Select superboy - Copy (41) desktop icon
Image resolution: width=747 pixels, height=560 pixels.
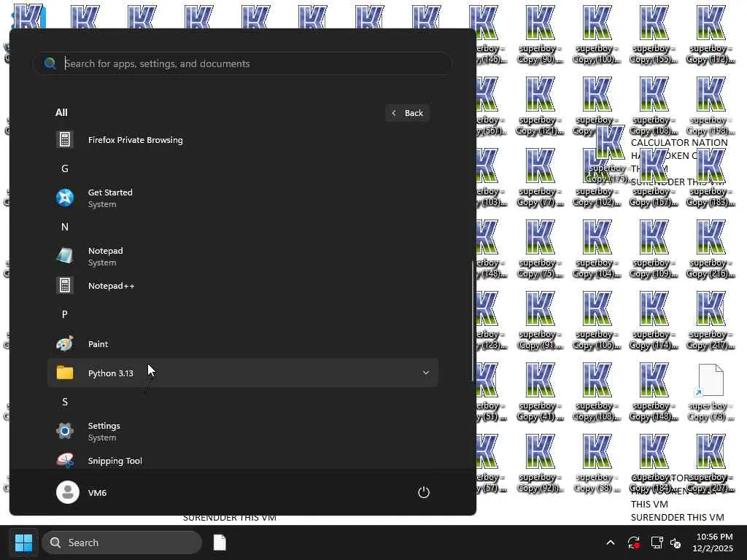tap(541, 392)
